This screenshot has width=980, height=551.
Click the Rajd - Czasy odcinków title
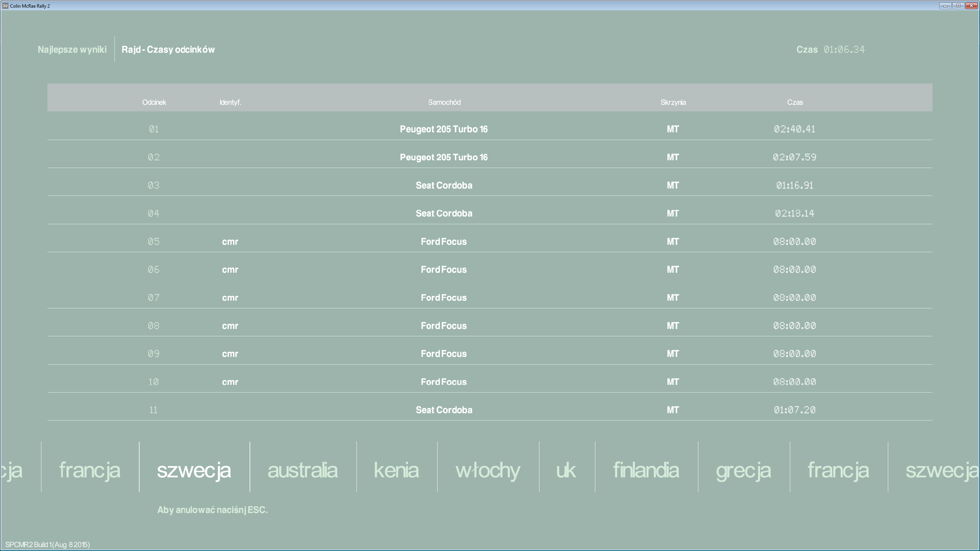coord(168,49)
